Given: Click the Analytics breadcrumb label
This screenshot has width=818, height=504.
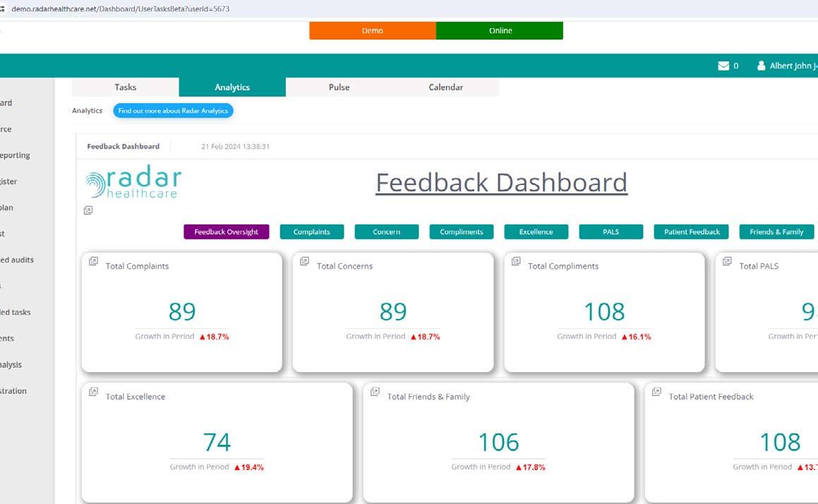Looking at the screenshot, I should coord(87,111).
